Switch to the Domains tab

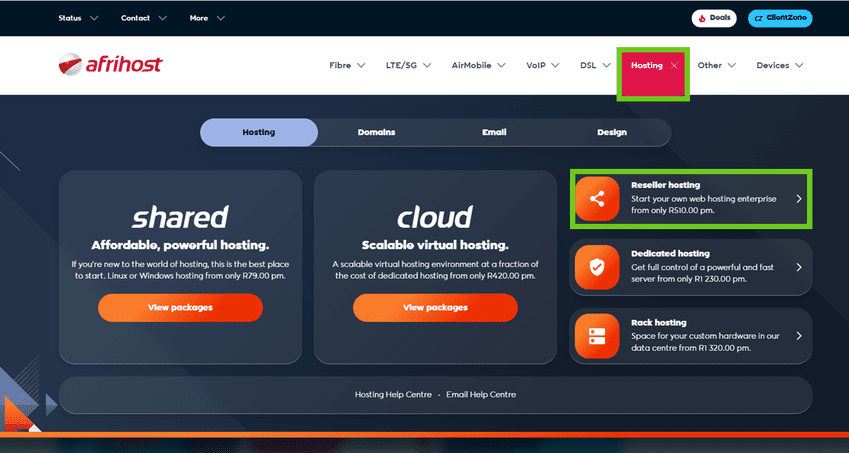point(376,132)
